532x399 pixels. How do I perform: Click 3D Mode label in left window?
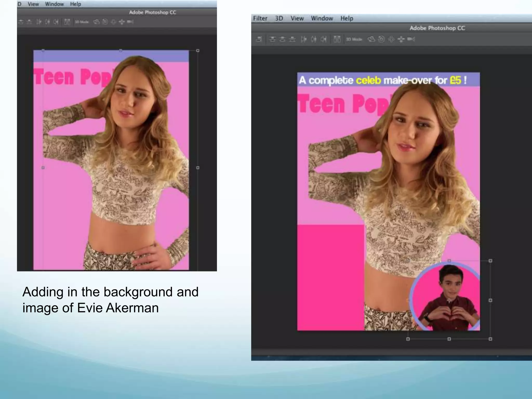point(82,22)
